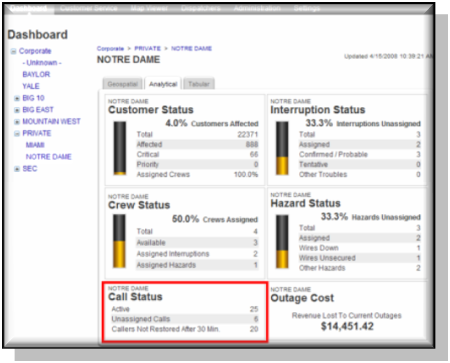Click the Active calls row

pos(185,309)
